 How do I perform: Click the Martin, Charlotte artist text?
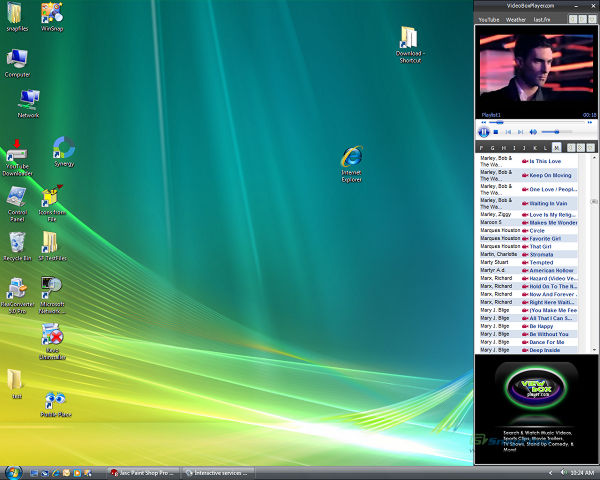tap(499, 255)
